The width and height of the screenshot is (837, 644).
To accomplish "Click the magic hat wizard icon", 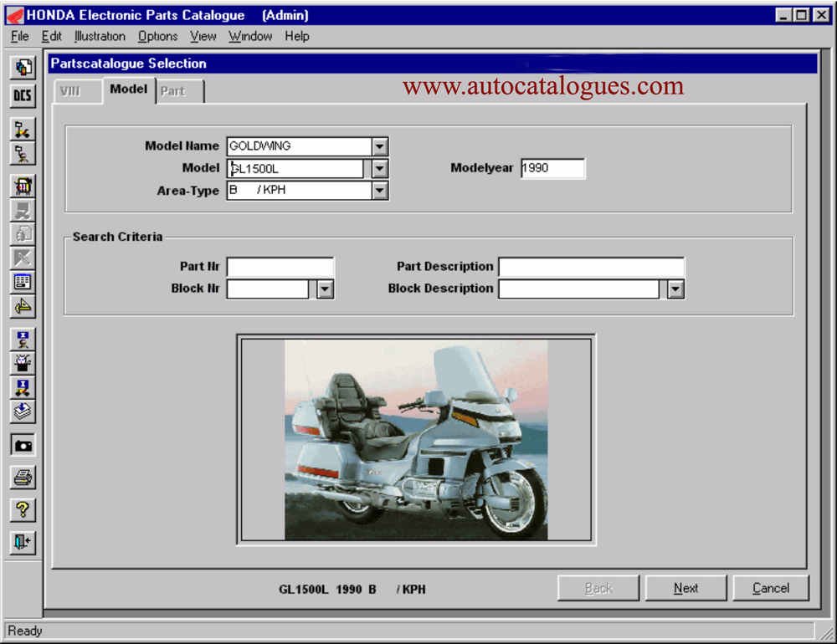I will pos(23,363).
